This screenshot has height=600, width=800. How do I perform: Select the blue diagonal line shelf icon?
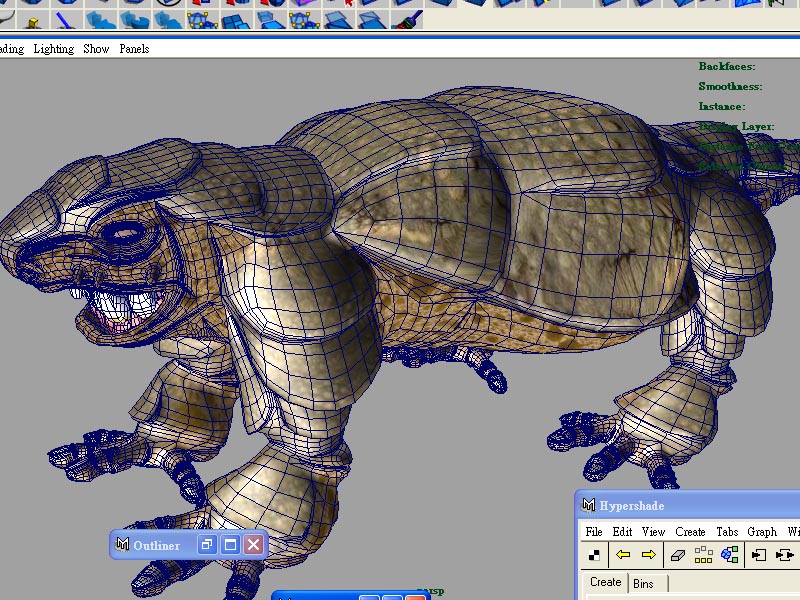tap(65, 21)
